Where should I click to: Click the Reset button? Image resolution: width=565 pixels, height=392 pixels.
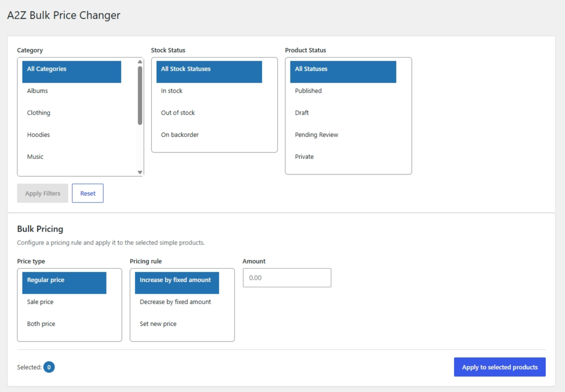(87, 193)
